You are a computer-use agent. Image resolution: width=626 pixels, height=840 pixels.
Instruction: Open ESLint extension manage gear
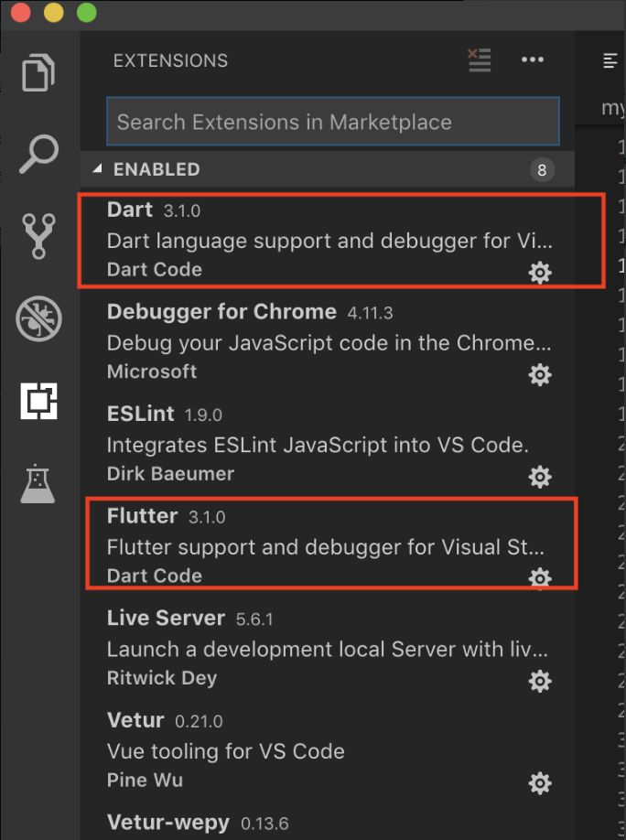(540, 477)
